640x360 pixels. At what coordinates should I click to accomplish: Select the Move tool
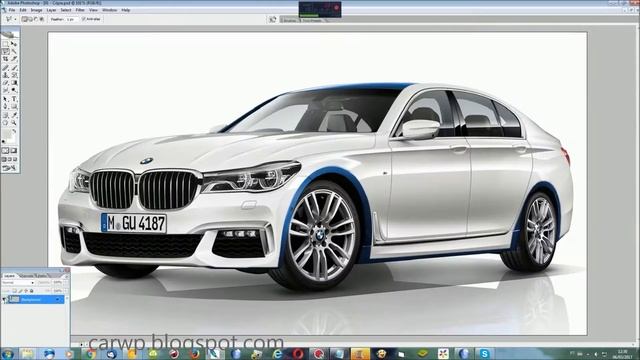click(14, 44)
